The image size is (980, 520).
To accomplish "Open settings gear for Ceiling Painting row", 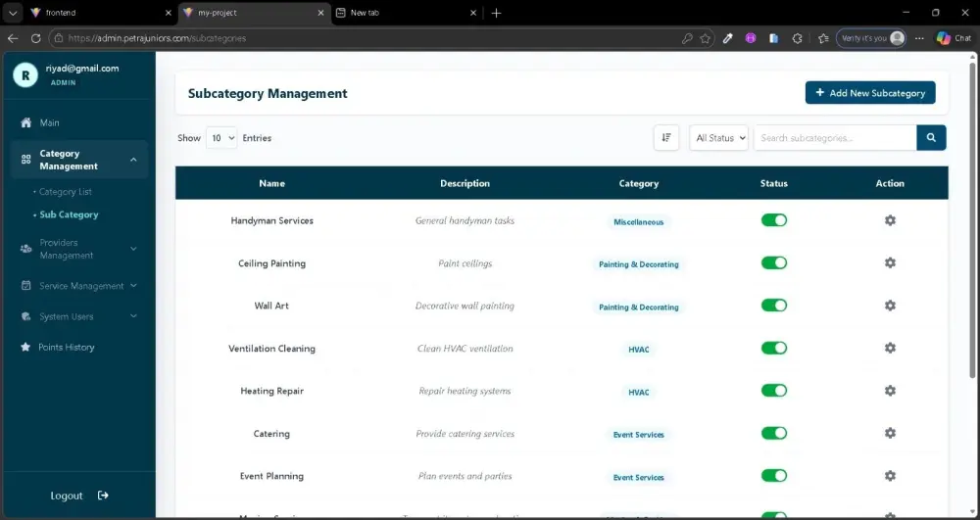I will [890, 262].
